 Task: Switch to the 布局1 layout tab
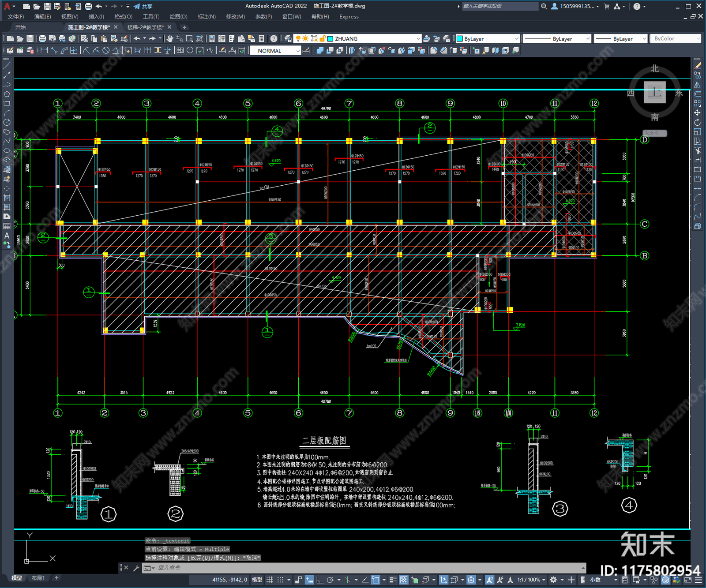pos(38,578)
